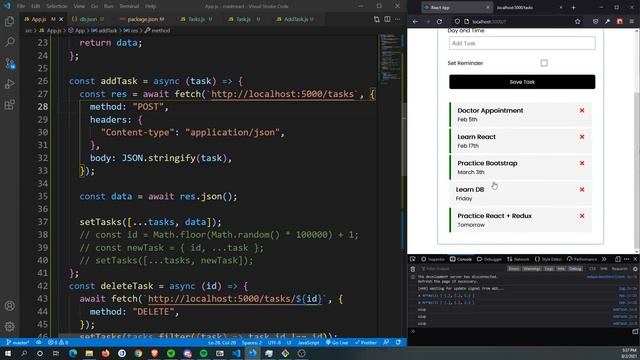Open the Accounts icon in activity bar
This screenshot has width=640, height=360.
click(9, 306)
